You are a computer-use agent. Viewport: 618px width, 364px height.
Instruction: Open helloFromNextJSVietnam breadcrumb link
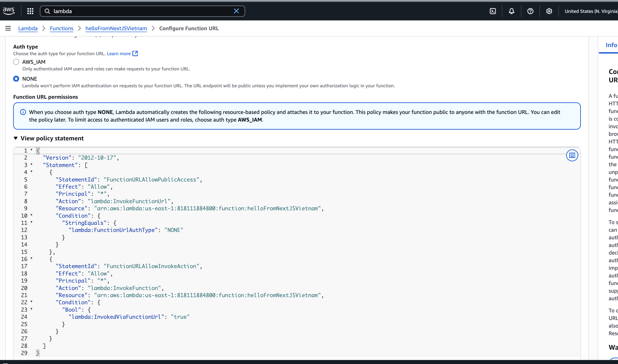tap(116, 29)
